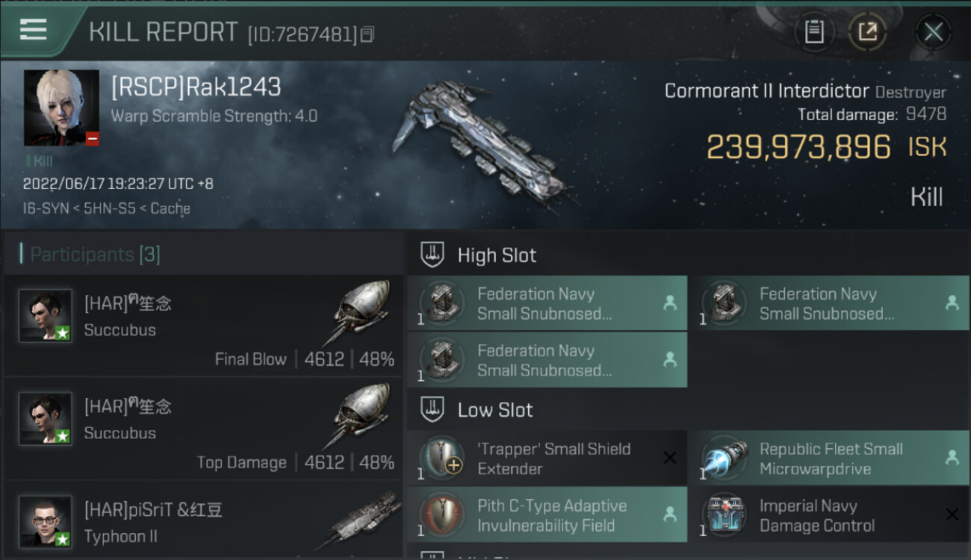Click the share kill report icon
Image resolution: width=971 pixels, height=560 pixels.
(x=867, y=32)
